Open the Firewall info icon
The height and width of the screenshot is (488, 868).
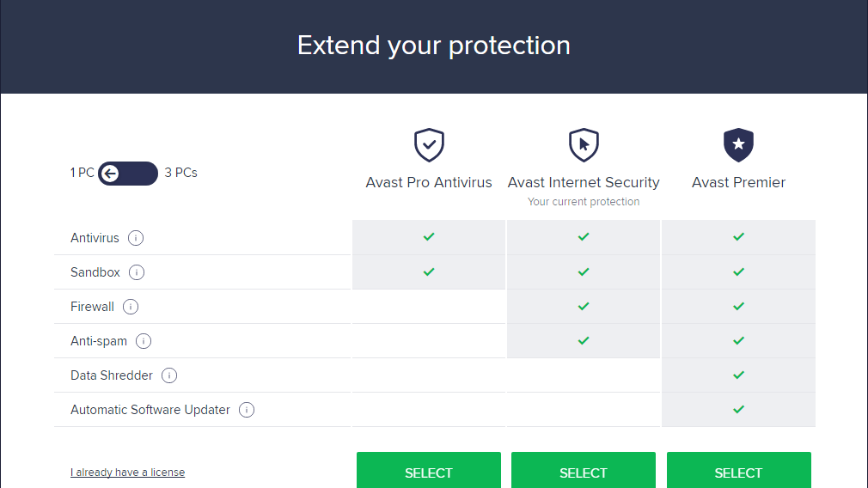(x=131, y=307)
